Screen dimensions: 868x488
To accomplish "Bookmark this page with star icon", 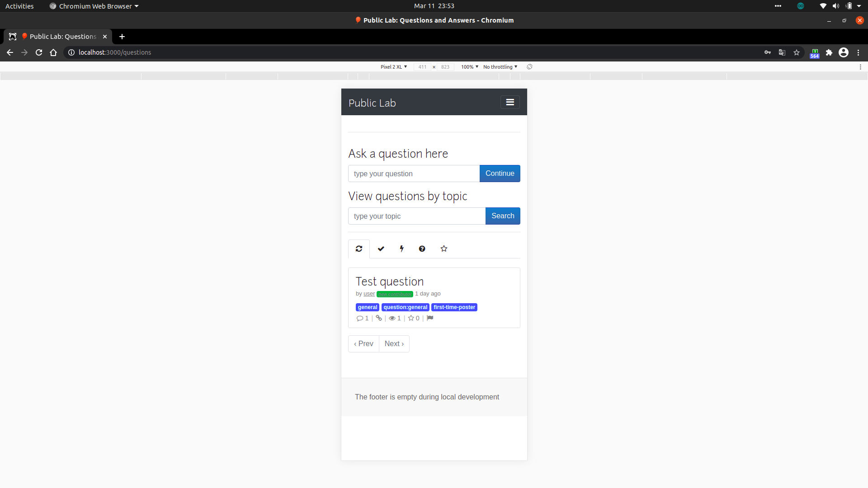I will [797, 52].
